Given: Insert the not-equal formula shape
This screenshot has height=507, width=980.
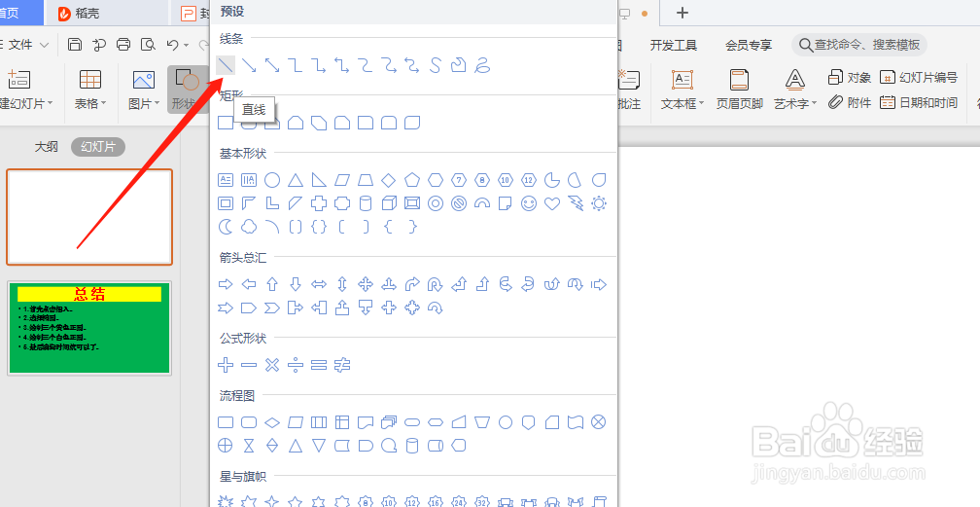Looking at the screenshot, I should point(342,365).
